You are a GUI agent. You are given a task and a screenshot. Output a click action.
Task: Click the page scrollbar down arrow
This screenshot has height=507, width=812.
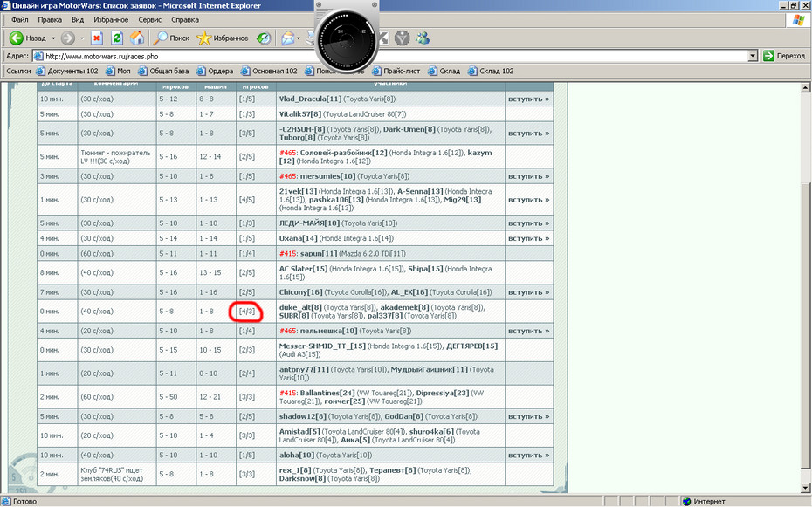tap(805, 487)
